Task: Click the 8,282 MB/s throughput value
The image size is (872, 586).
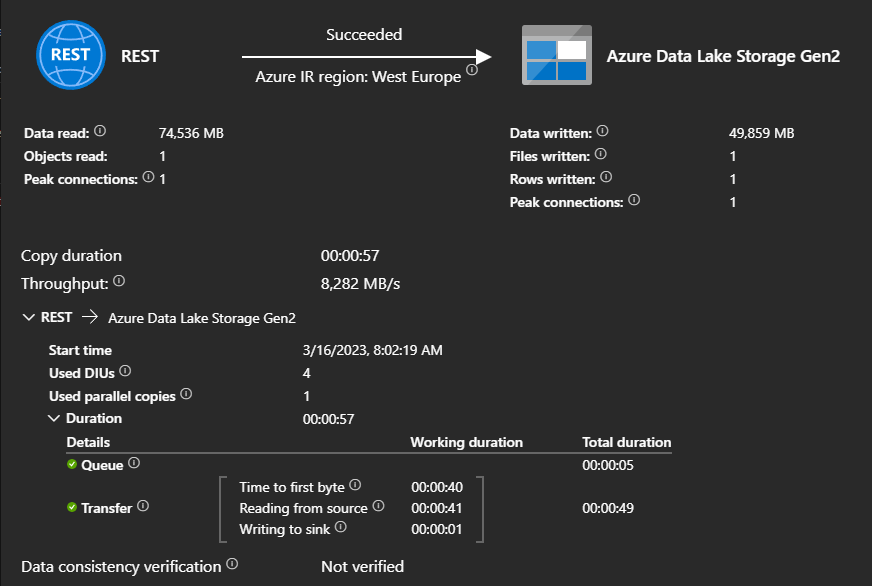Action: 360,284
